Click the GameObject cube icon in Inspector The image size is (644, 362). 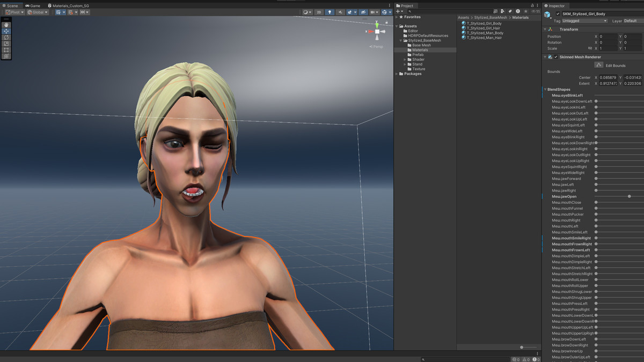click(x=547, y=16)
